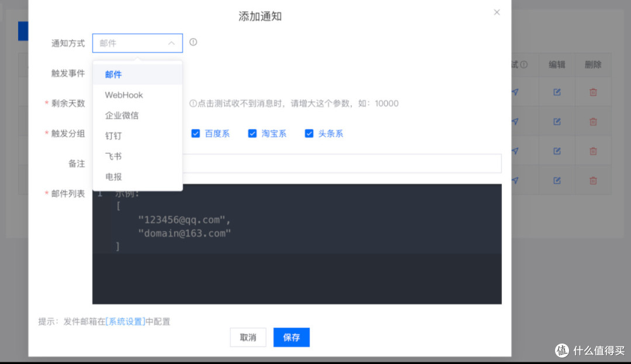Open the 系统设置 link
The height and width of the screenshot is (364, 631).
tap(125, 321)
